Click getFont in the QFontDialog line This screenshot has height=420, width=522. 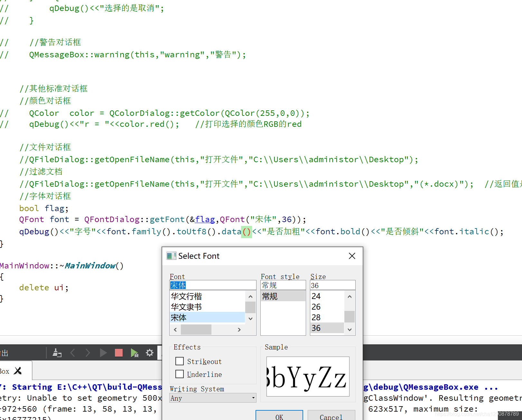point(167,219)
